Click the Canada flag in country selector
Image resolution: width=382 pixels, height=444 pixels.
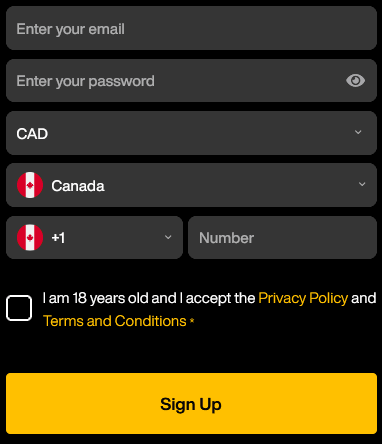click(30, 185)
